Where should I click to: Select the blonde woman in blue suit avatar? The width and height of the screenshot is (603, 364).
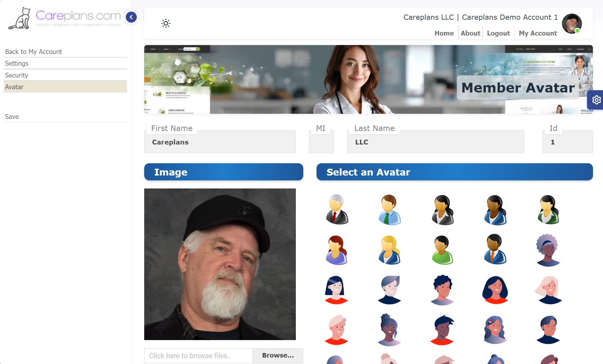pyautogui.click(x=389, y=250)
